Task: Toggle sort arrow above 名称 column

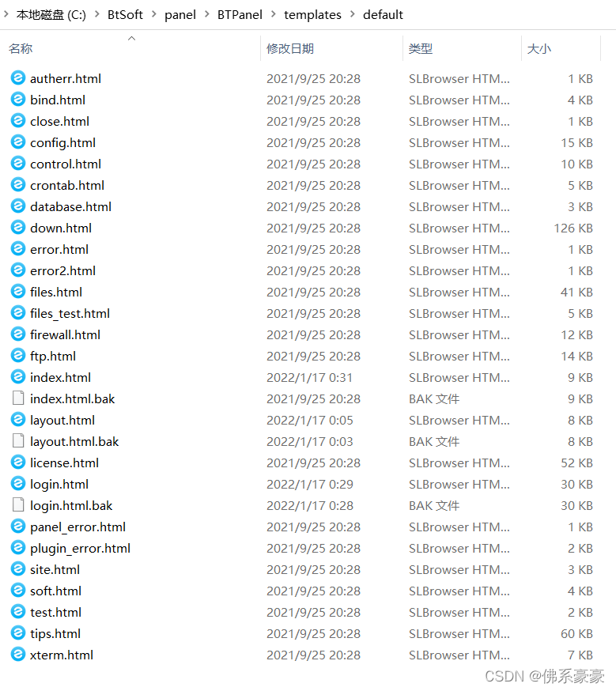Action: pos(131,38)
